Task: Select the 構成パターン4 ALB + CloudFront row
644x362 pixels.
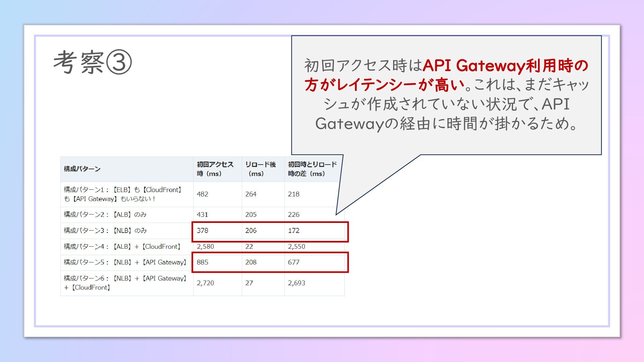Action: coord(123,247)
